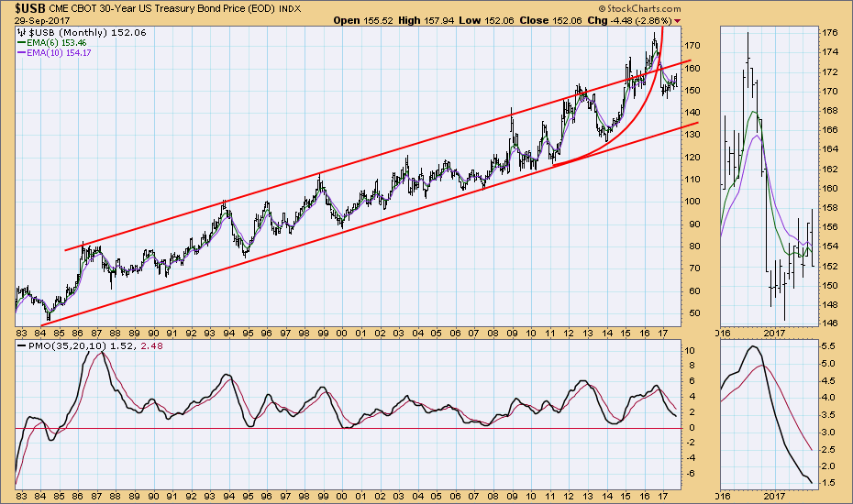
Task: Click the 176 level on zoomed panel axis
Action: coord(827,33)
